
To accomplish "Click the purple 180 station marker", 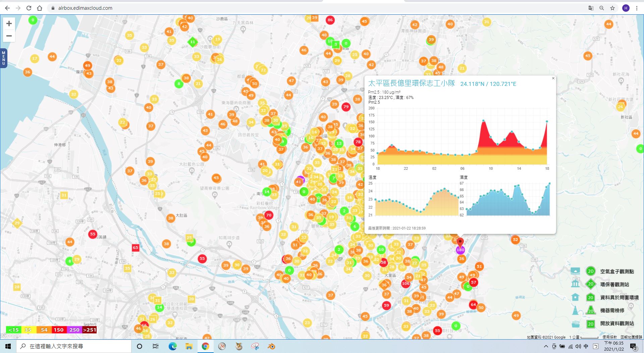I will tap(460, 250).
